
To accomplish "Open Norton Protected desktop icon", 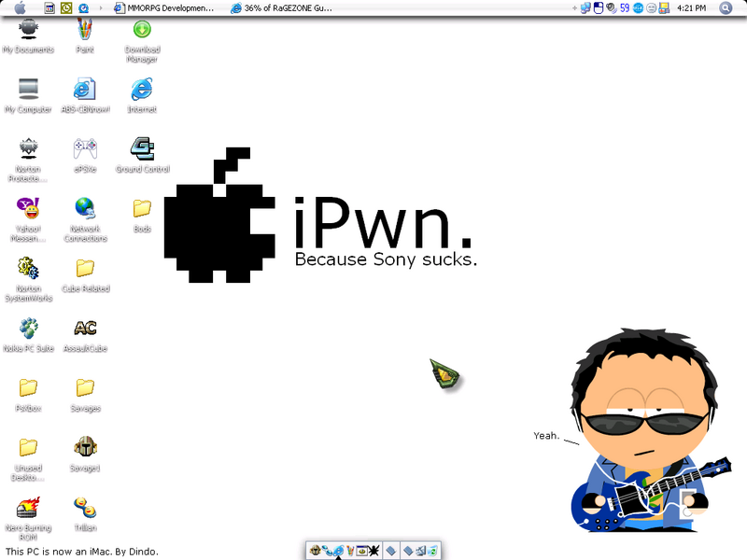I will pyautogui.click(x=28, y=160).
